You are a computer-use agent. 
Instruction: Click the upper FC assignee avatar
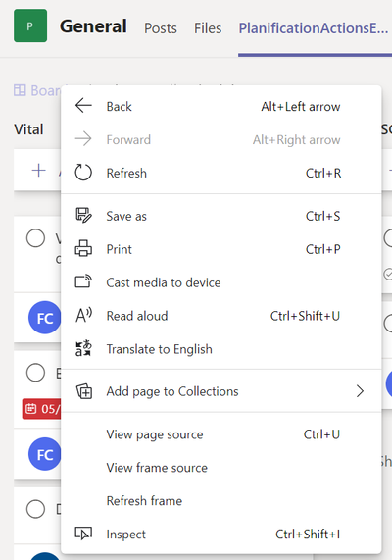tap(45, 318)
